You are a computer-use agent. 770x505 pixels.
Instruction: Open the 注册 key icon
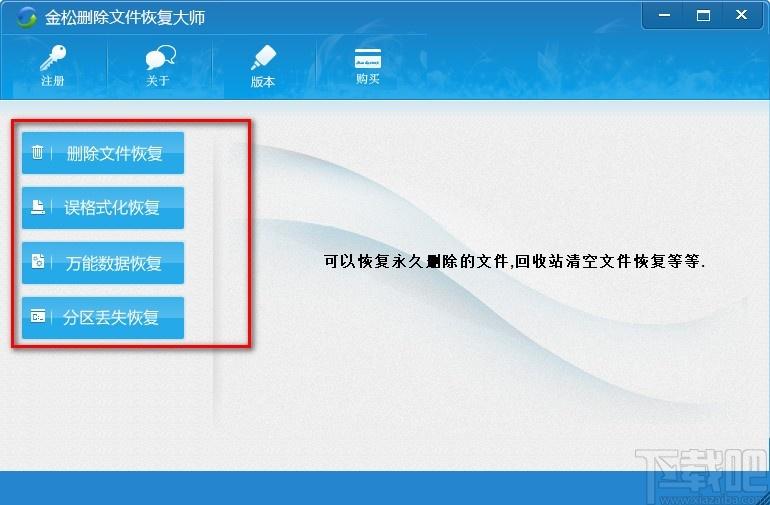tap(53, 58)
